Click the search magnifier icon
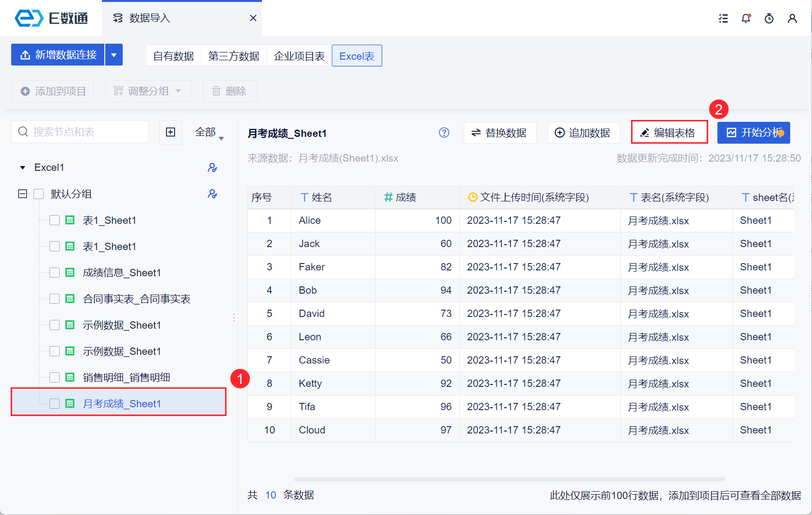The width and height of the screenshot is (812, 515). tap(23, 132)
